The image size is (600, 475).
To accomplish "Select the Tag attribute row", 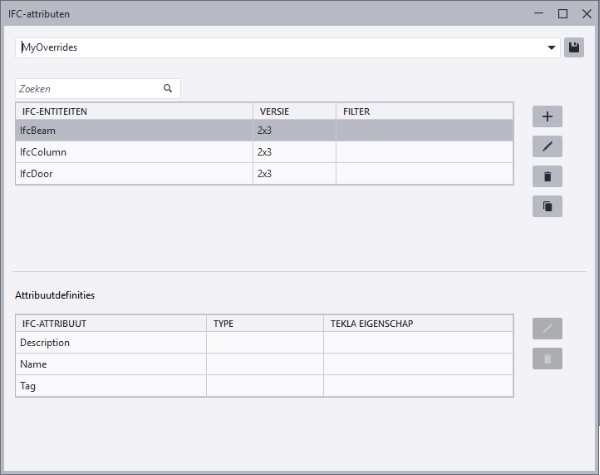I will 264,386.
